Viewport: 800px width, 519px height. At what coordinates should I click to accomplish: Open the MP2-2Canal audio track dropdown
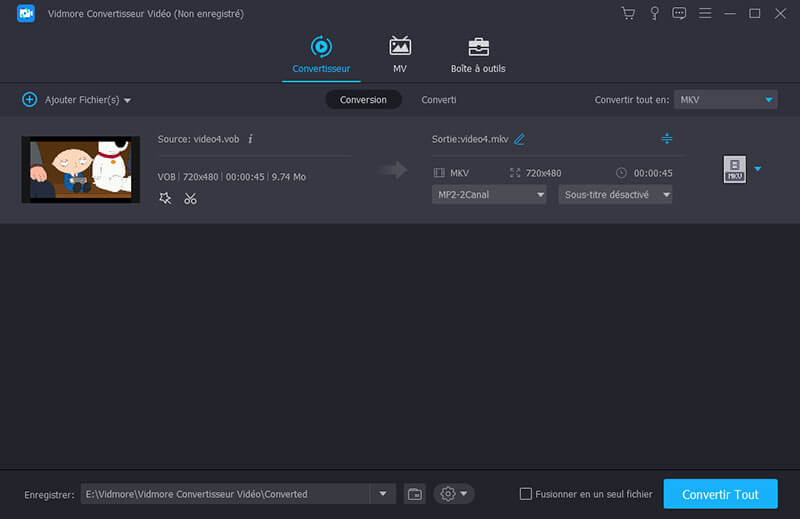(x=489, y=195)
